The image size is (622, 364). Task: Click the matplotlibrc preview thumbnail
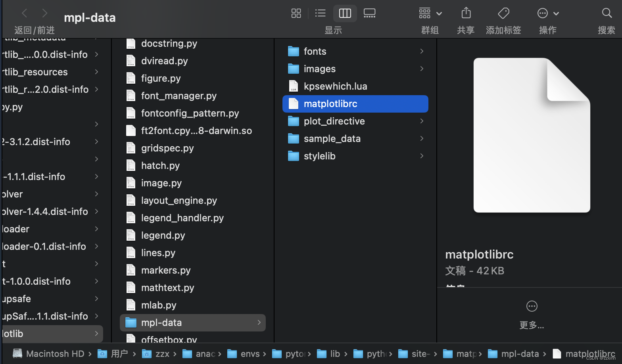tap(532, 135)
